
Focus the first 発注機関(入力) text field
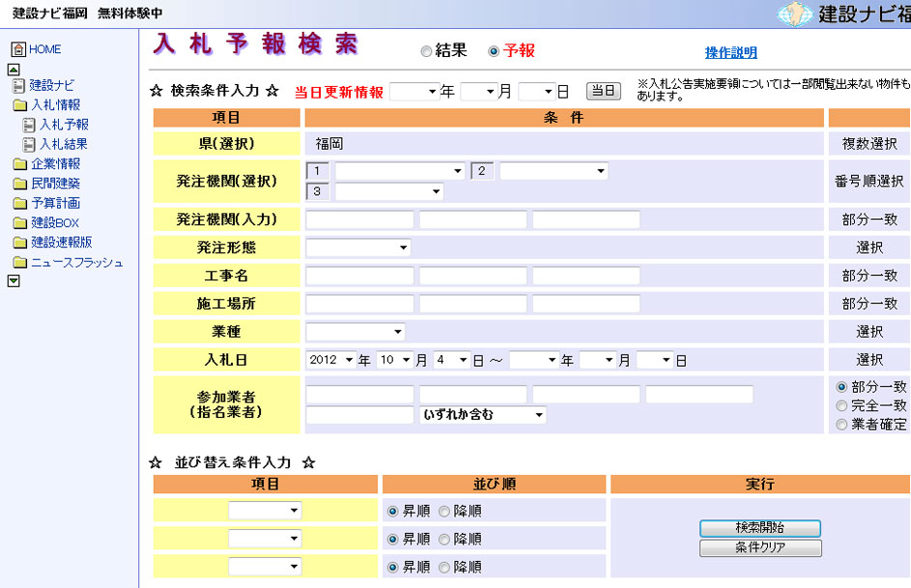pyautogui.click(x=359, y=220)
